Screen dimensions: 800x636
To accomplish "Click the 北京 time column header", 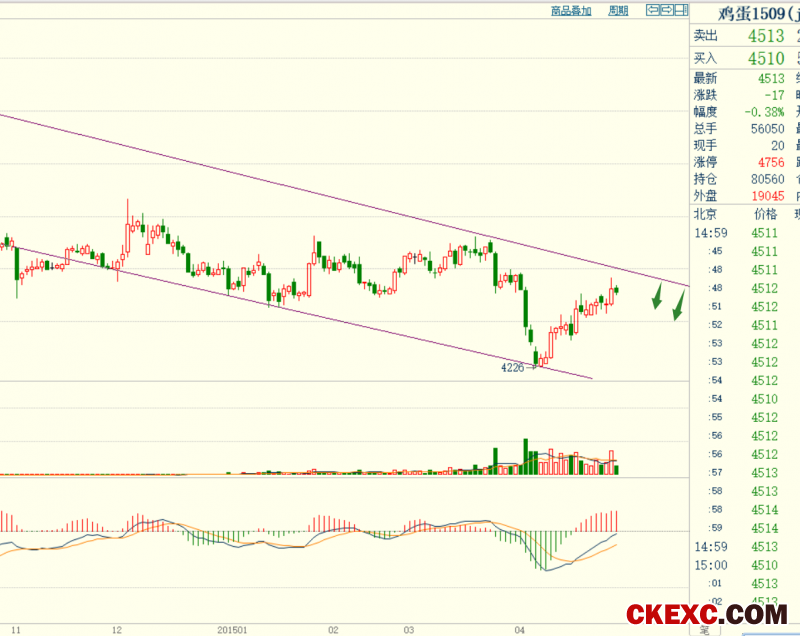I will (x=705, y=214).
